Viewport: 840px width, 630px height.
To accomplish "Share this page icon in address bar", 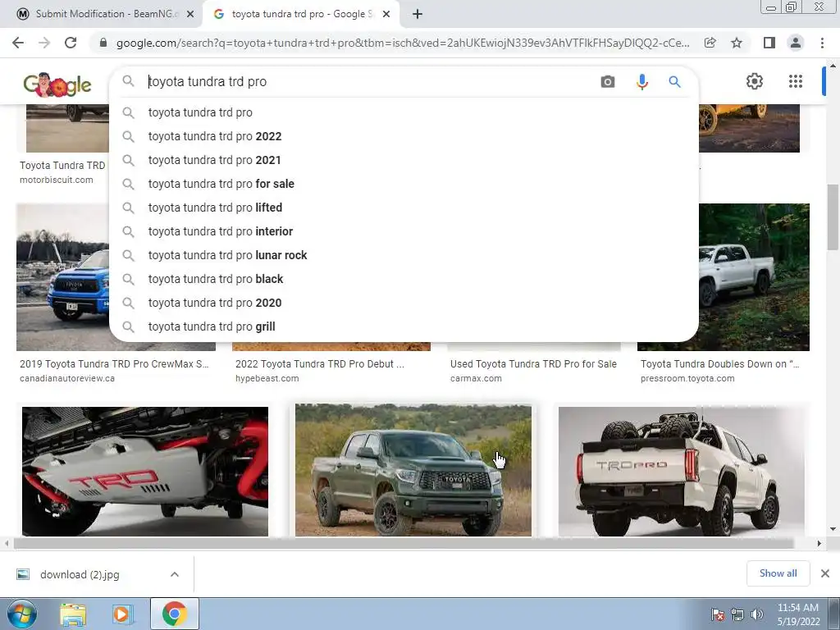I will point(710,43).
